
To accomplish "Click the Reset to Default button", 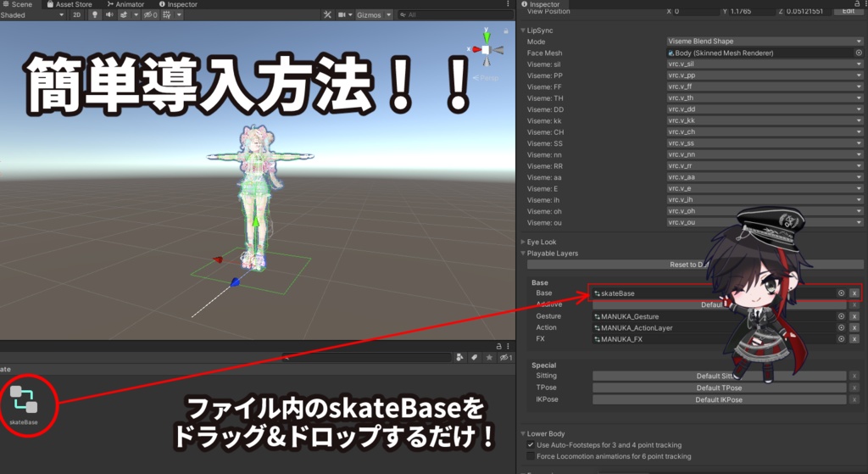I will pos(695,265).
